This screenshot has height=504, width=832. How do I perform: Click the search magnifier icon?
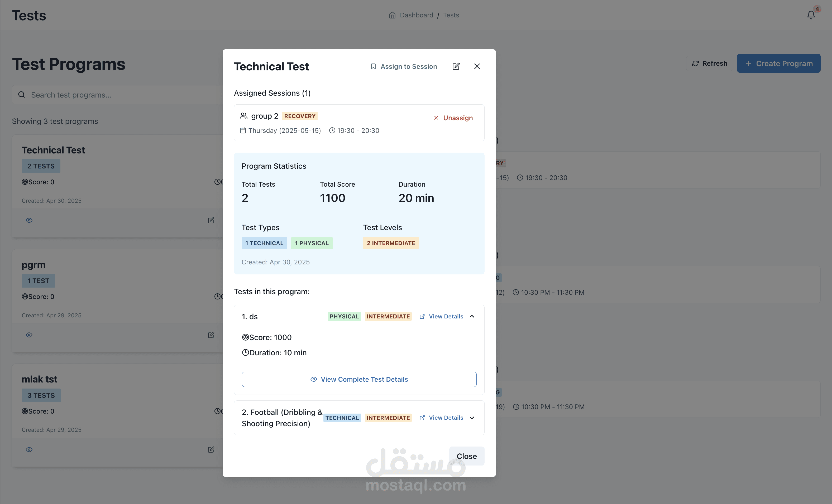tap(22, 94)
